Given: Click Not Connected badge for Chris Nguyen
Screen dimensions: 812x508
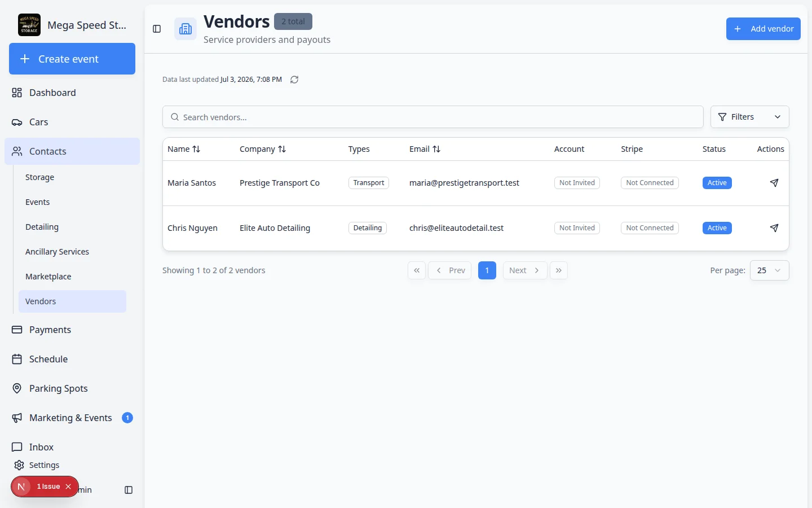Looking at the screenshot, I should pyautogui.click(x=650, y=228).
